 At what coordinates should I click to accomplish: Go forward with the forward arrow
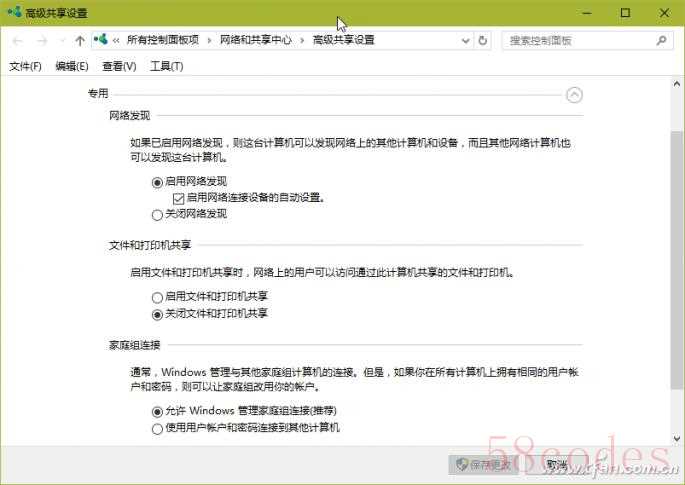click(42, 41)
